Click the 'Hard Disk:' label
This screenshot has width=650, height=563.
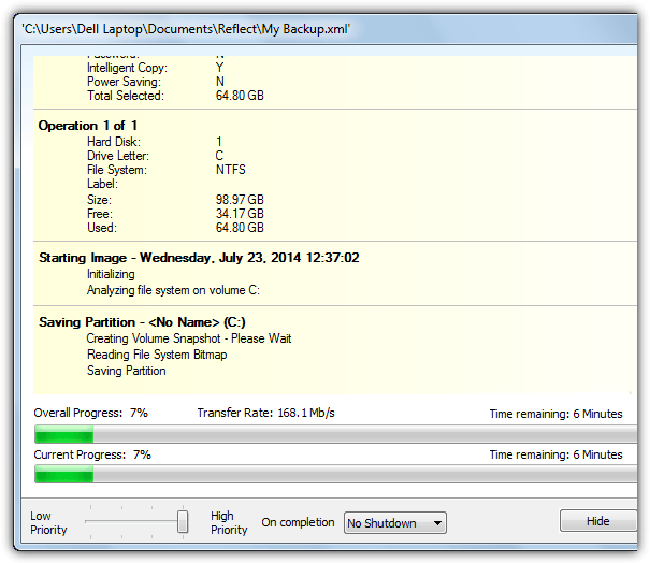pyautogui.click(x=114, y=142)
